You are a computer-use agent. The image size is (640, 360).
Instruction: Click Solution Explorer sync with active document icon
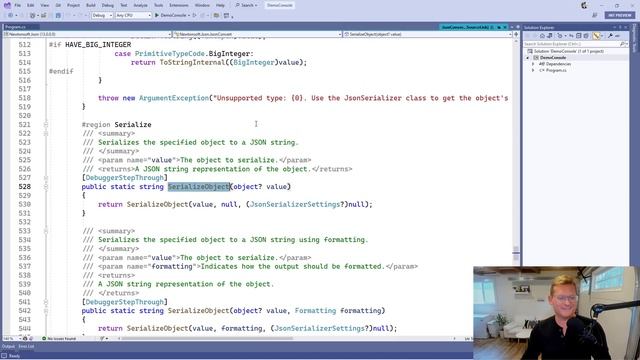click(571, 36)
